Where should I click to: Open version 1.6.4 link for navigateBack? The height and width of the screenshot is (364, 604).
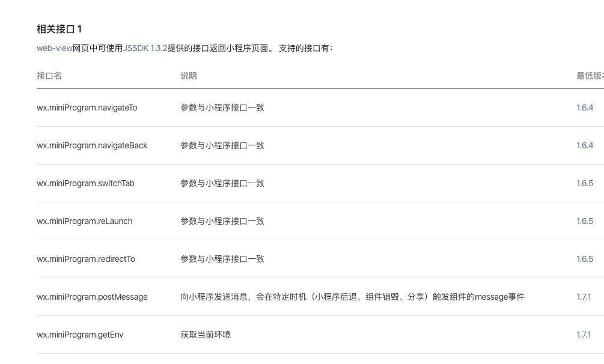click(x=584, y=145)
